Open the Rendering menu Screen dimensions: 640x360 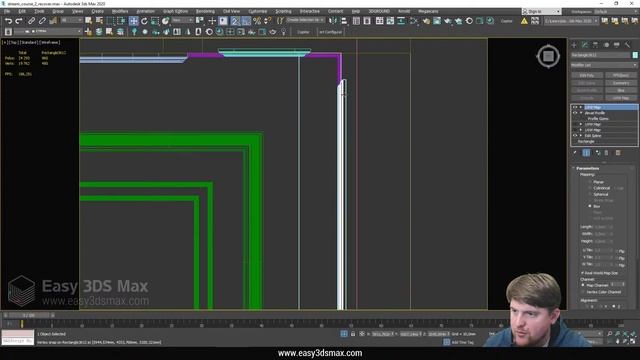(x=205, y=11)
